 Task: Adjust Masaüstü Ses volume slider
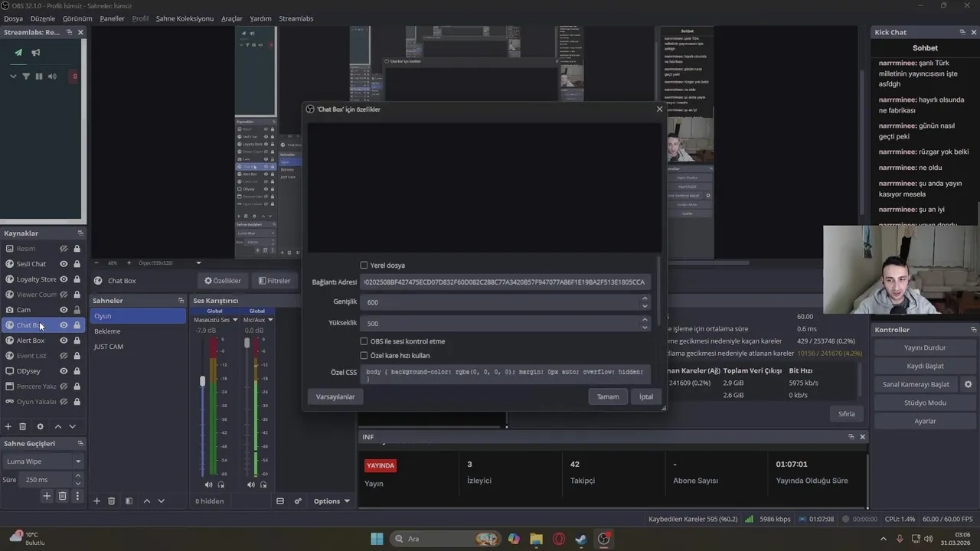coord(203,381)
